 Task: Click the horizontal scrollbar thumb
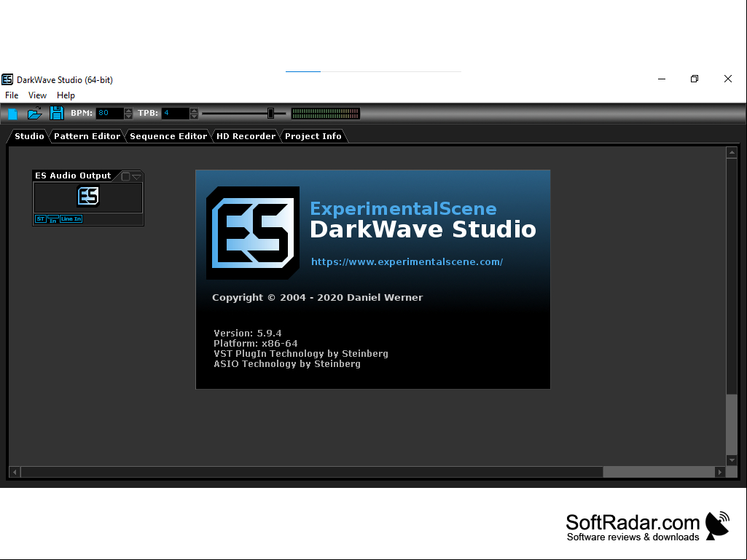[x=312, y=472]
